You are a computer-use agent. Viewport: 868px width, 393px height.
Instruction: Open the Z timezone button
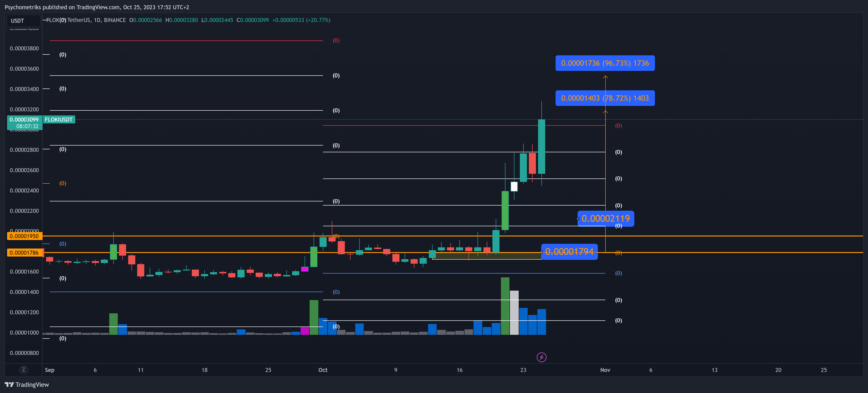23,369
